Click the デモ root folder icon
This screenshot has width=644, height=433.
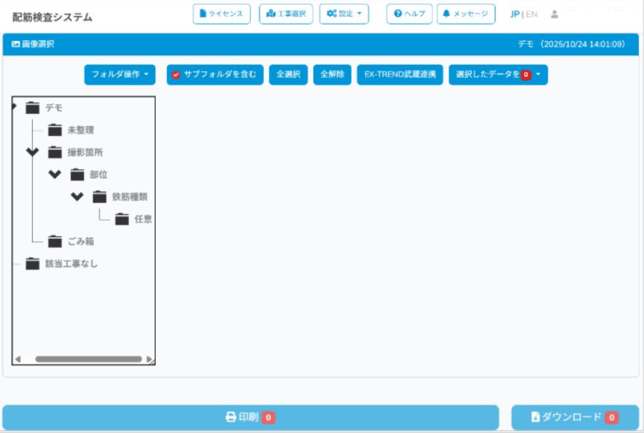[32, 108]
